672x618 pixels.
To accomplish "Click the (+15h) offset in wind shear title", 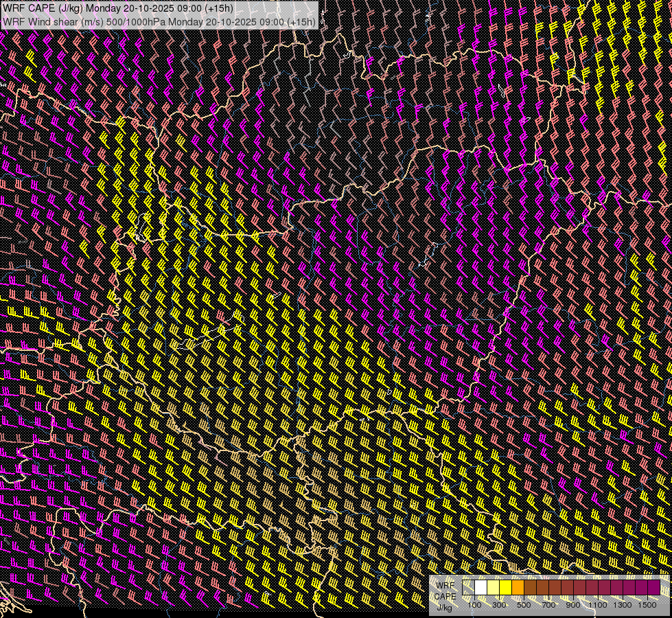I will (x=301, y=21).
